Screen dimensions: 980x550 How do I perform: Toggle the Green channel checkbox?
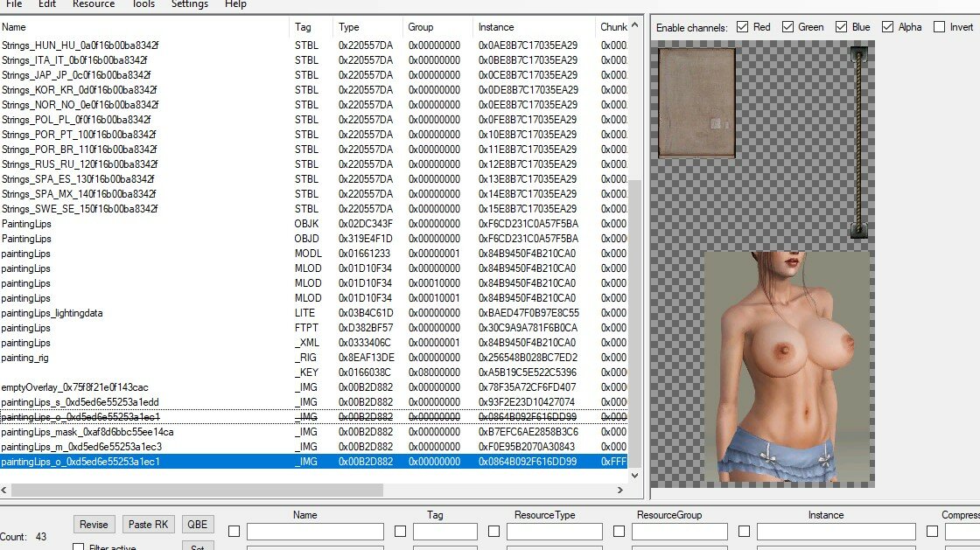tap(787, 27)
